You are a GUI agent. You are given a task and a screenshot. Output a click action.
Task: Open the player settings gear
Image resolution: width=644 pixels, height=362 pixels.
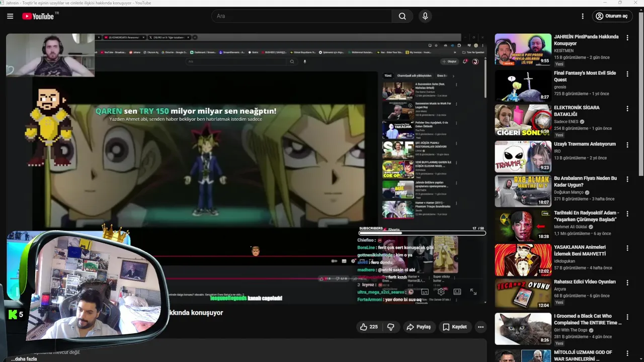tap(441, 292)
